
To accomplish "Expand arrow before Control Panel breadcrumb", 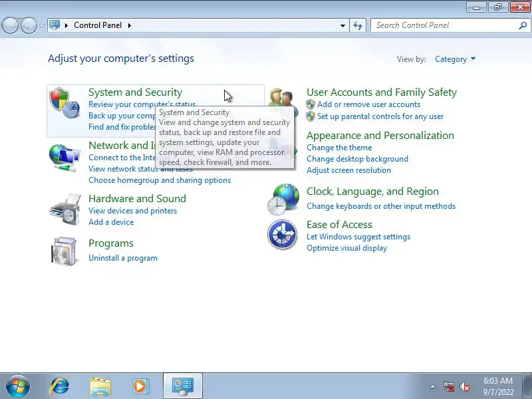I will [x=66, y=25].
